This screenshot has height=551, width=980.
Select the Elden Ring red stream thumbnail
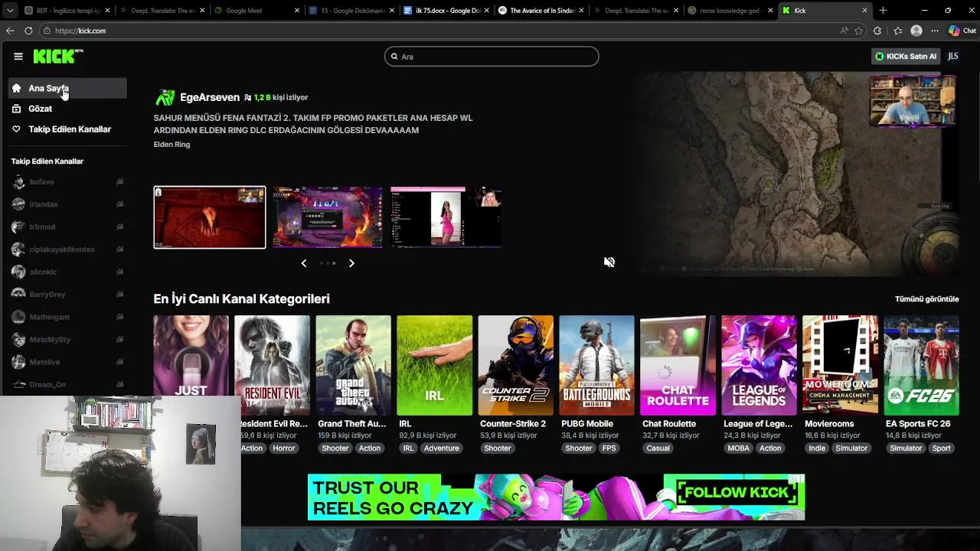click(x=210, y=217)
